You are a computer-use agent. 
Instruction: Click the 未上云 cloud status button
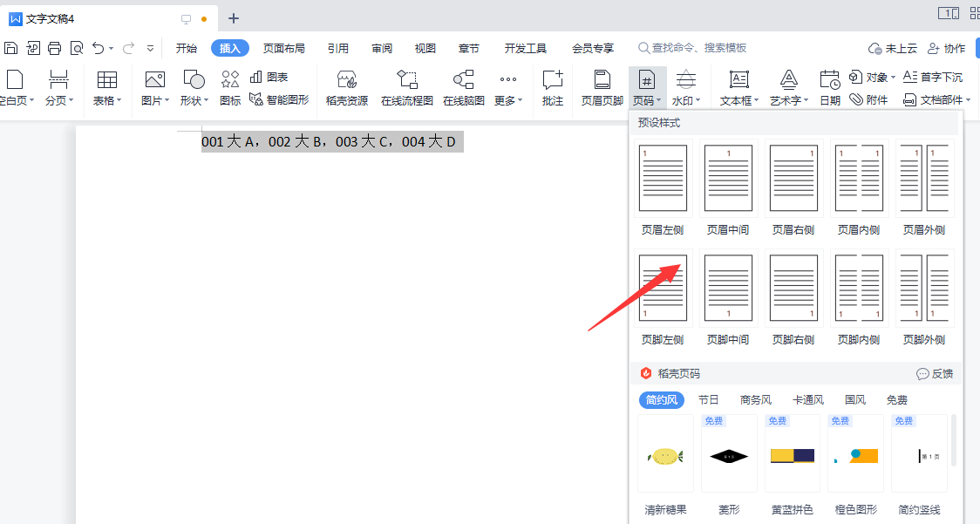click(x=893, y=48)
